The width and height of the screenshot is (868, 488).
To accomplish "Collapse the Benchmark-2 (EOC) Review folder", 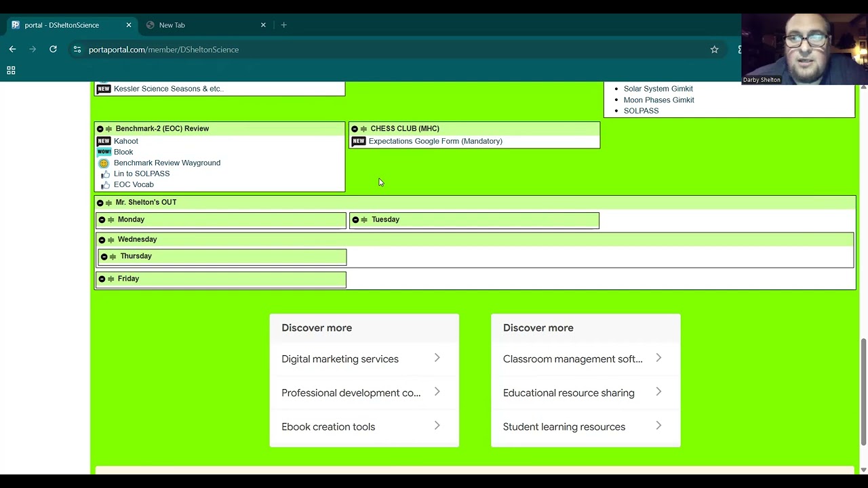I will (x=100, y=129).
